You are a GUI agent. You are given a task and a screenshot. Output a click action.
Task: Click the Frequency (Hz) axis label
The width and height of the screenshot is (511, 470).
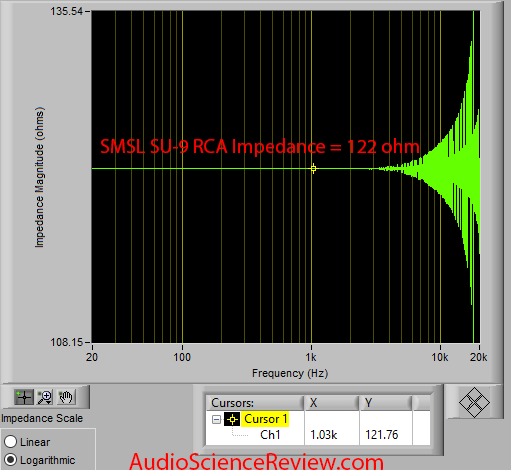pyautogui.click(x=290, y=373)
